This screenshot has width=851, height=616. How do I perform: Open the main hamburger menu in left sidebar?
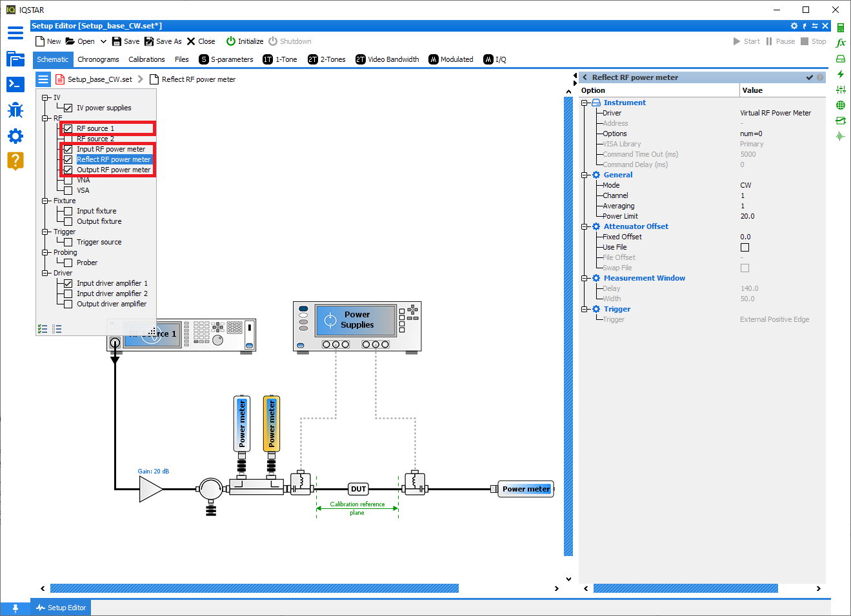coord(15,33)
